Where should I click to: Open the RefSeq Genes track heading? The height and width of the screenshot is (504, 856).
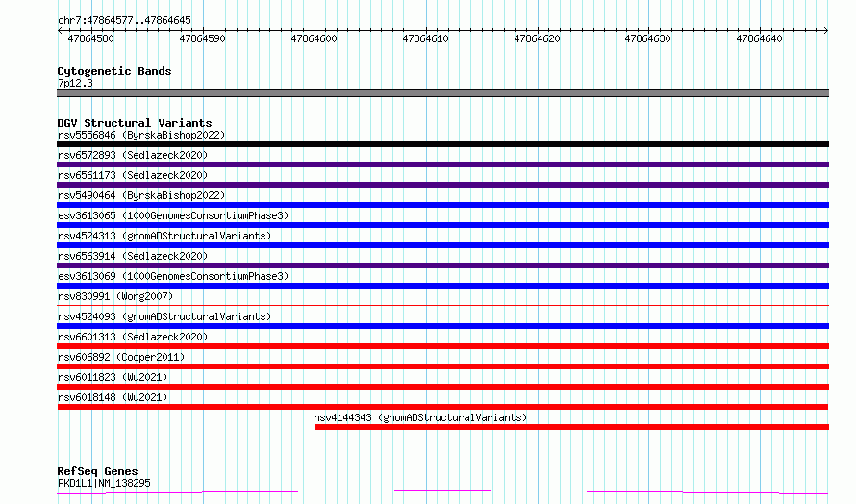[x=97, y=471]
